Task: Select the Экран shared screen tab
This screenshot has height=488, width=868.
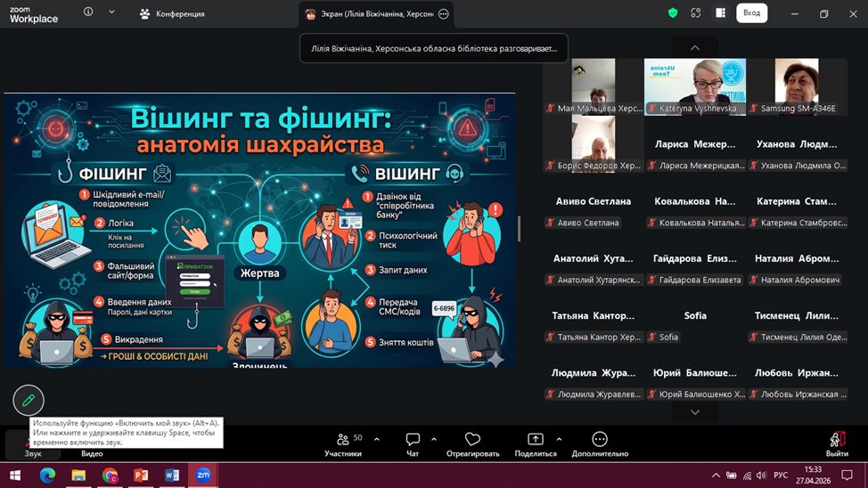Action: (x=375, y=14)
